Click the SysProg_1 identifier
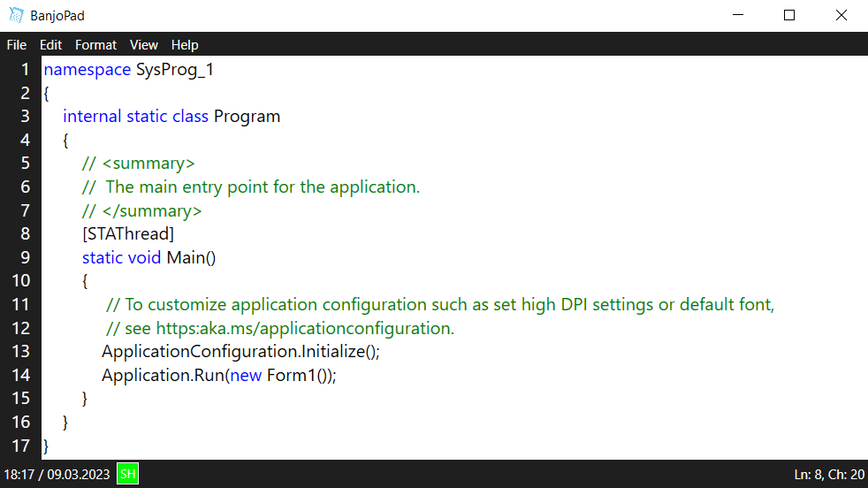 (175, 70)
